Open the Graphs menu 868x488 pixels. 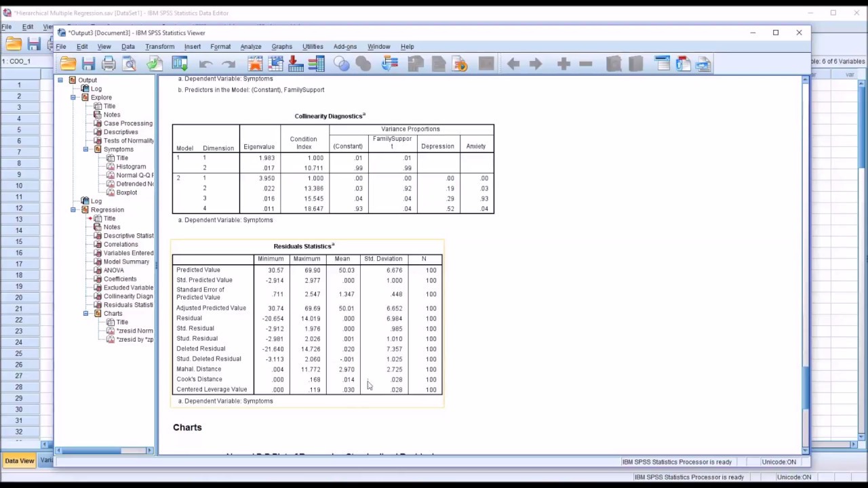click(282, 47)
